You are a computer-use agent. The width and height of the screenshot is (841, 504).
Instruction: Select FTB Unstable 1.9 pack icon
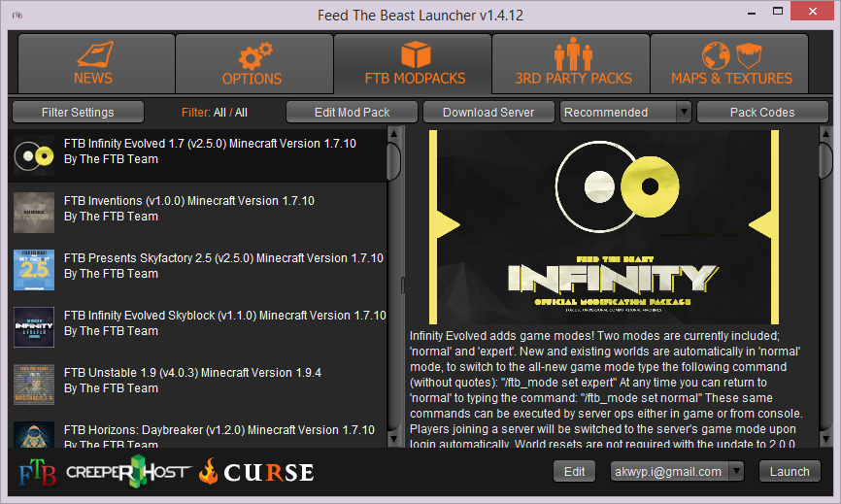[x=34, y=384]
